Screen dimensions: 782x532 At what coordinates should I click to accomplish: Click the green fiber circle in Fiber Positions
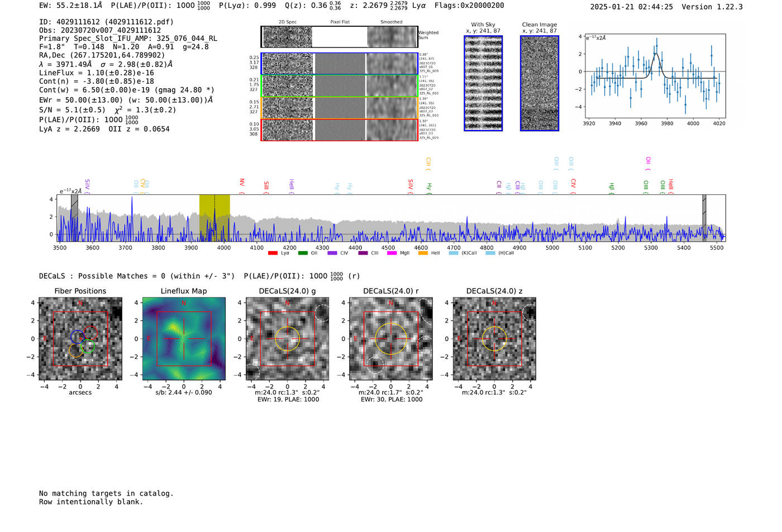point(88,346)
